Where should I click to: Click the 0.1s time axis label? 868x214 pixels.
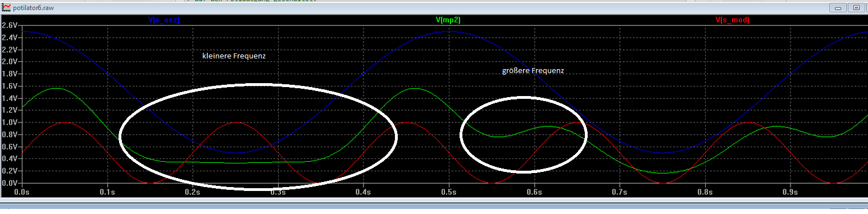tap(107, 193)
